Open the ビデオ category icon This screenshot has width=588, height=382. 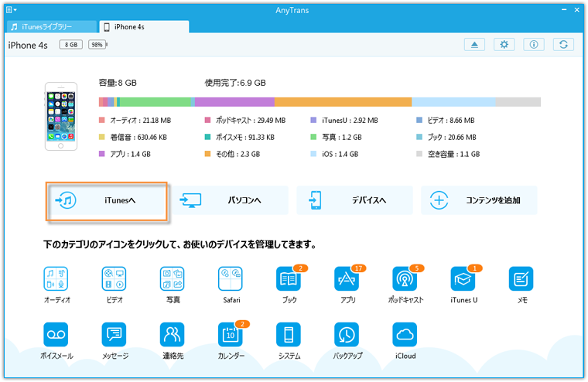(x=114, y=279)
